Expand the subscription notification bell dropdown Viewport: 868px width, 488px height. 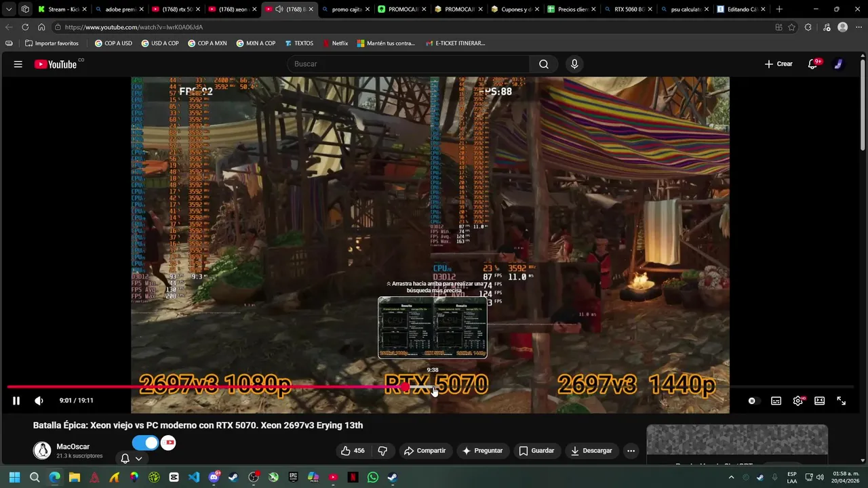[132, 459]
